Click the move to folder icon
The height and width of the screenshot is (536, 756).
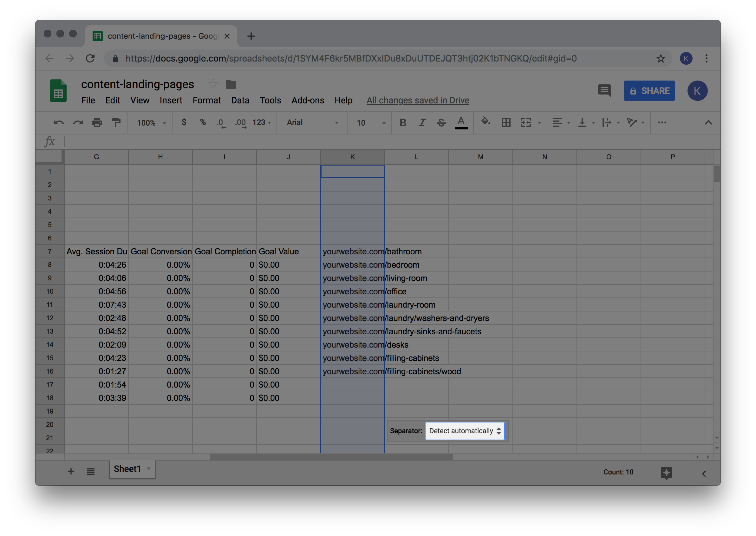[231, 84]
